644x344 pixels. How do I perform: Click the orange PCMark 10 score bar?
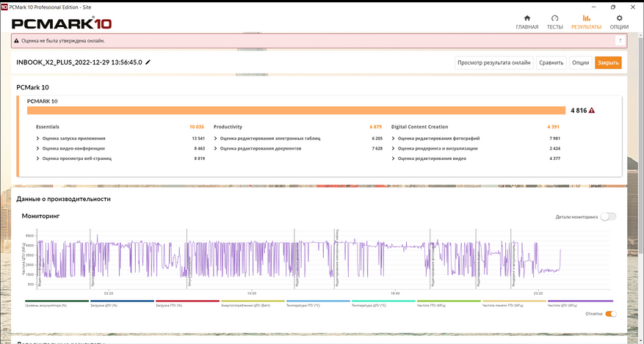pos(296,110)
